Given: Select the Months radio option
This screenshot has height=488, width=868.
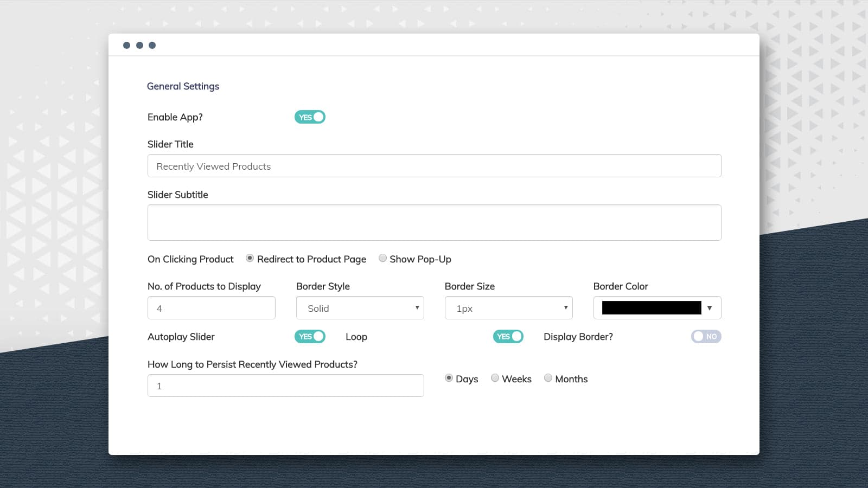Looking at the screenshot, I should click(x=548, y=378).
